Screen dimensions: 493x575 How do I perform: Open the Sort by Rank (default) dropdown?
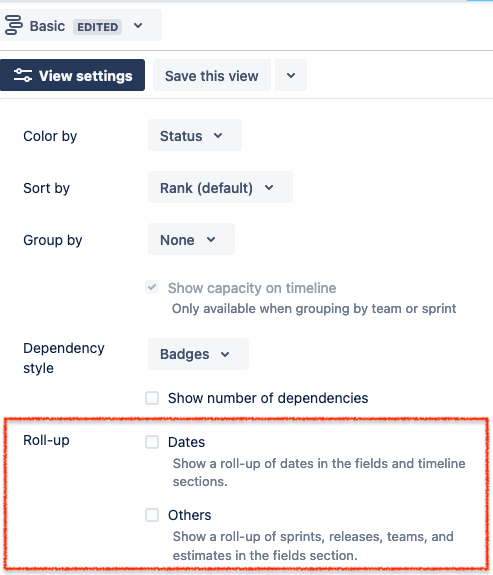pyautogui.click(x=220, y=187)
